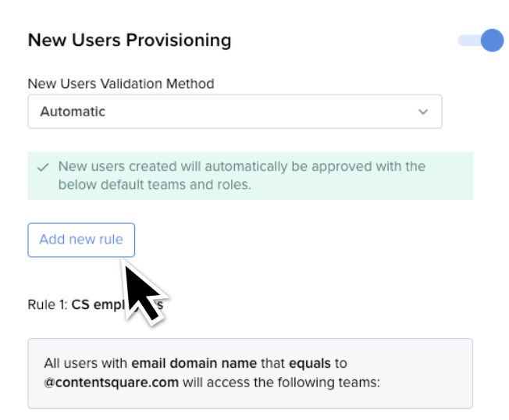Expand the chevron arrow beside Automatic
509x420 pixels.
click(x=423, y=112)
